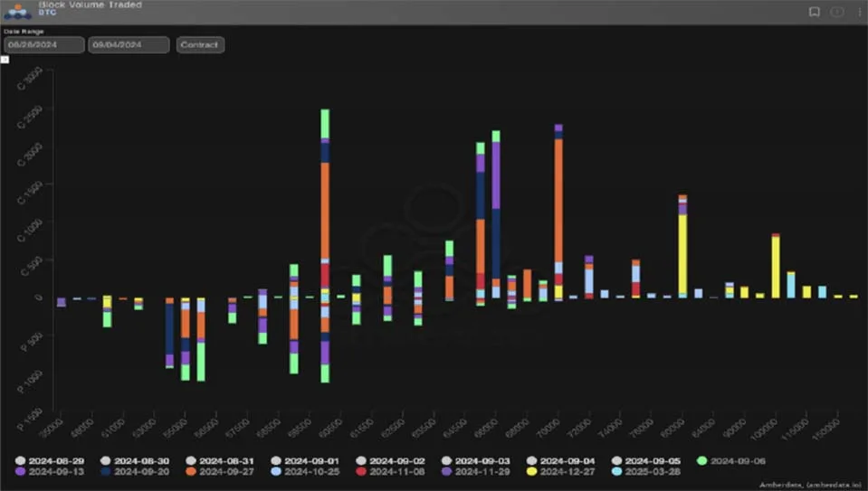Click the Amberdata credit link
Image resolution: width=868 pixels, height=491 pixels.
(810, 485)
